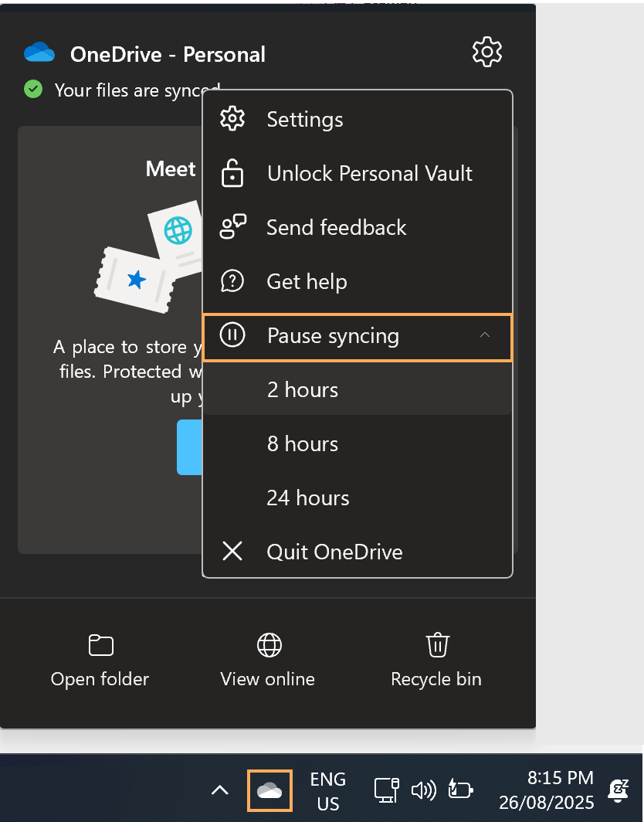Select Quit OneDrive
644x822 pixels.
point(334,552)
